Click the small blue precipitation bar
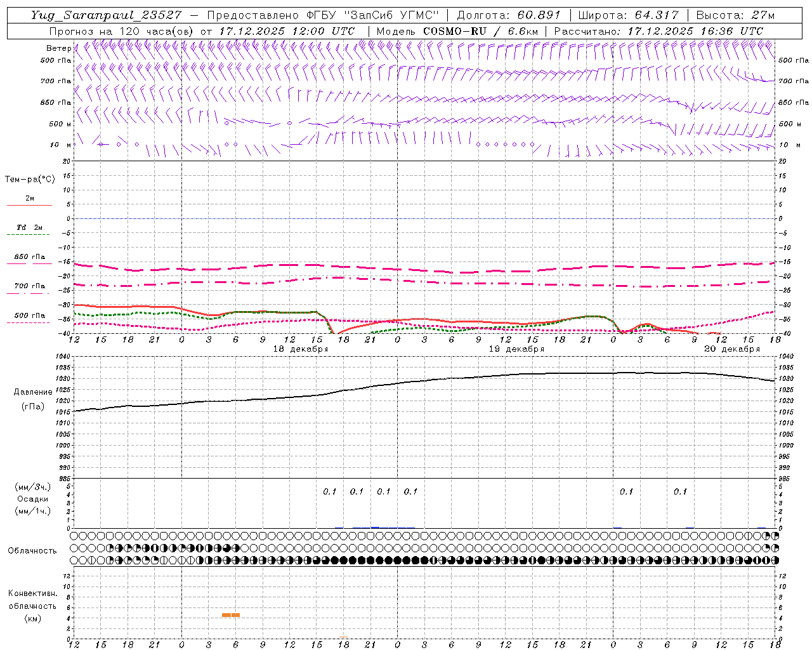Screen dimensions: 812x650 coord(375,527)
